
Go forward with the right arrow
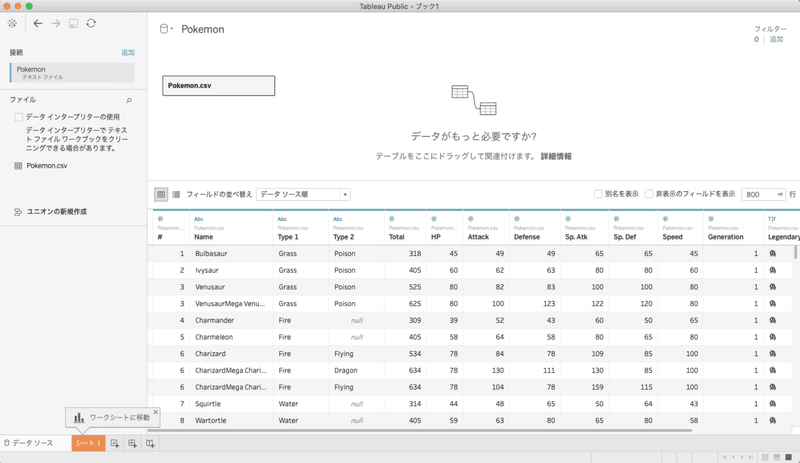coord(56,23)
